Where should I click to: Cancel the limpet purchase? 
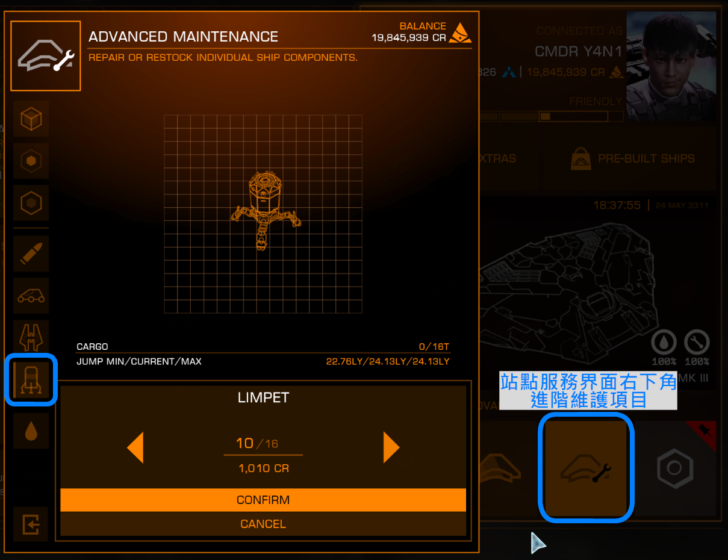(x=263, y=524)
